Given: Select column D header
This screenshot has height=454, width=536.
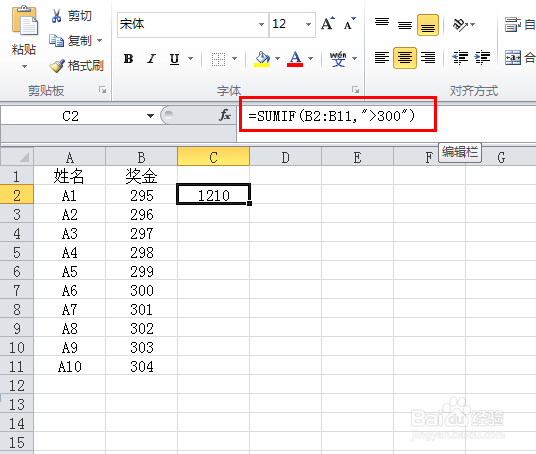Looking at the screenshot, I should [x=285, y=157].
